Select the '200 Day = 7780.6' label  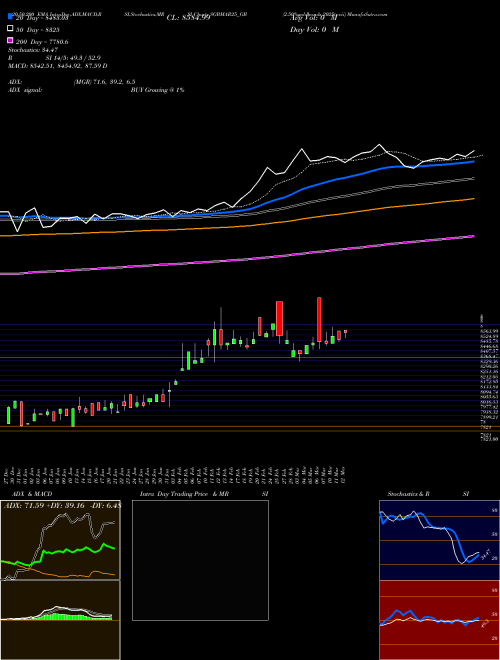pyautogui.click(x=42, y=42)
